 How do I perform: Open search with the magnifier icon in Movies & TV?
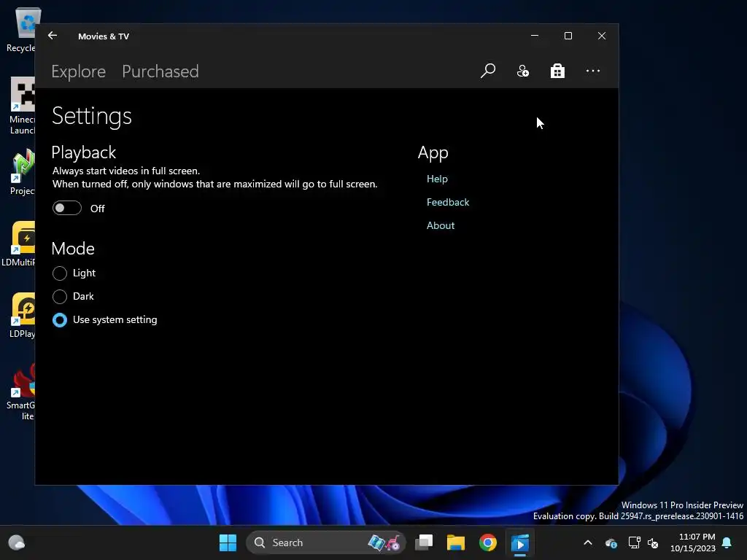(x=488, y=71)
